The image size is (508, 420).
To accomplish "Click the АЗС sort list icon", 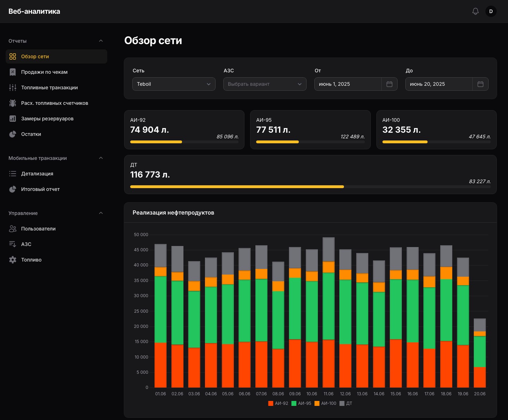I will 13,244.
